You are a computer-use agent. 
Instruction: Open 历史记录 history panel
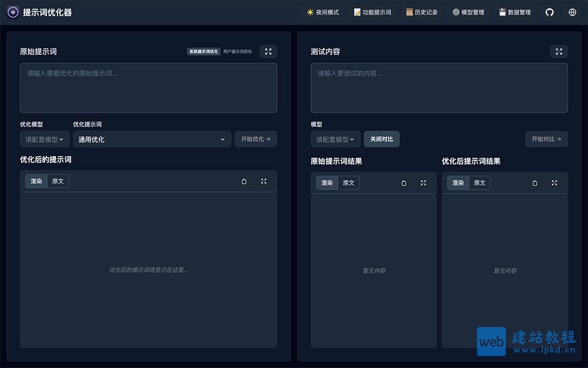point(422,12)
